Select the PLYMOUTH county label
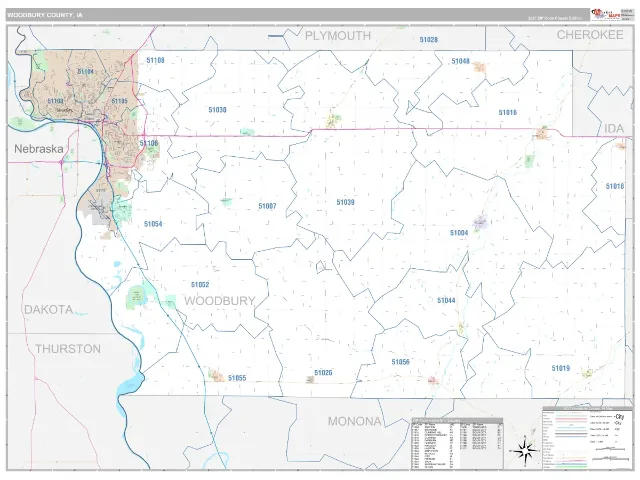This screenshot has height=480, width=640. (338, 36)
